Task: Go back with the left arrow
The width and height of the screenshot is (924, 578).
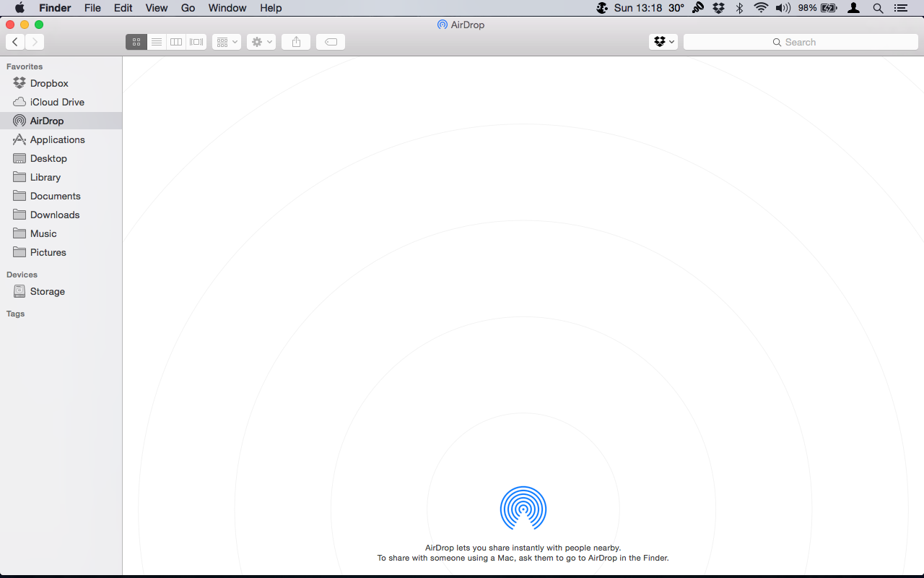Action: [x=15, y=42]
